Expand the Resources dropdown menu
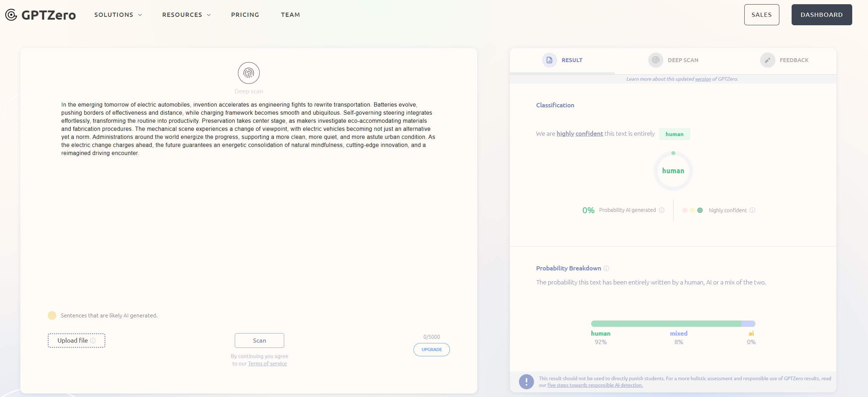This screenshot has width=868, height=397. pos(186,15)
